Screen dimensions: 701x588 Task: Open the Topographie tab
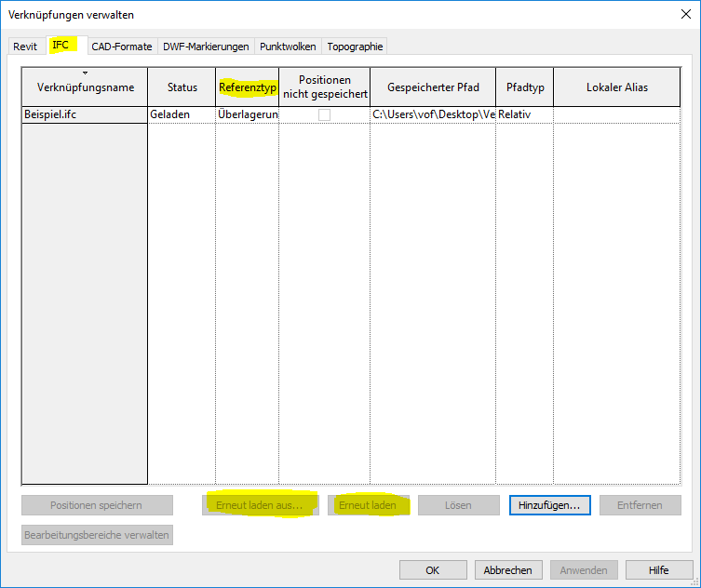pos(355,47)
